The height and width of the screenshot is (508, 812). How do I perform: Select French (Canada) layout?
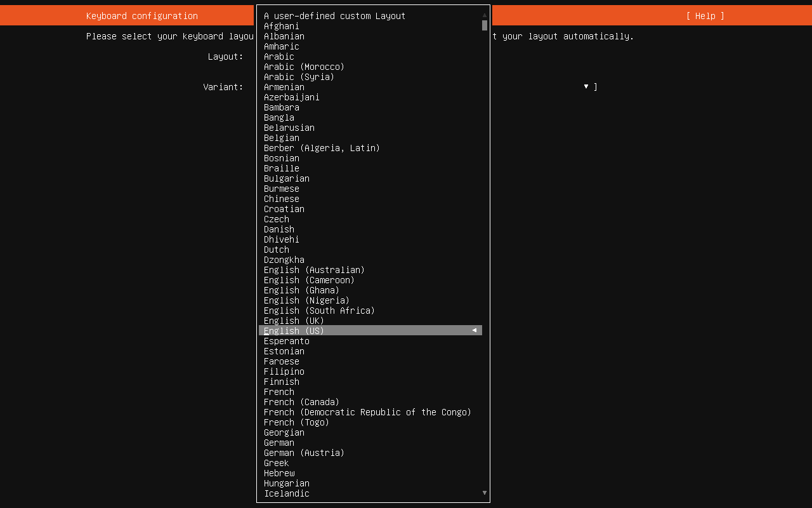click(x=301, y=402)
